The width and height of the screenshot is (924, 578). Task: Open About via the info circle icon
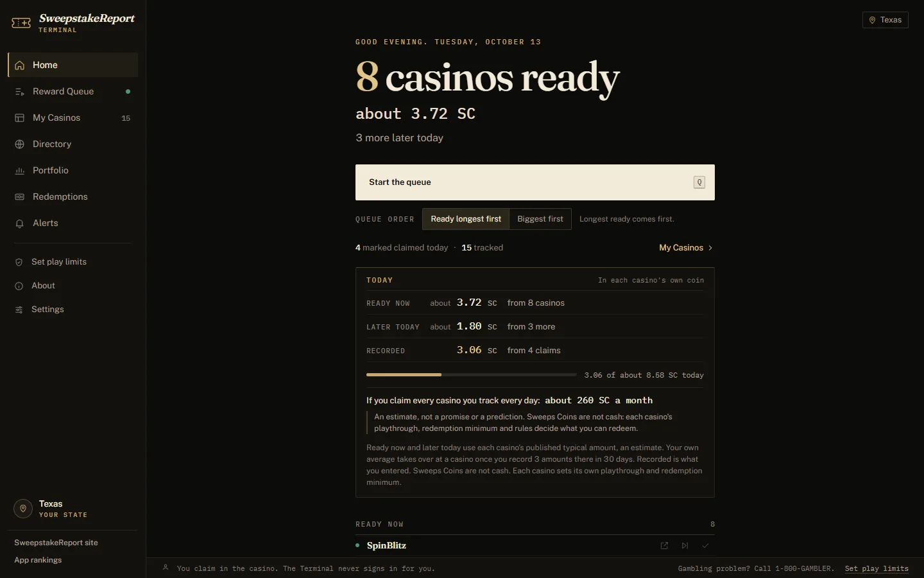pyautogui.click(x=19, y=286)
